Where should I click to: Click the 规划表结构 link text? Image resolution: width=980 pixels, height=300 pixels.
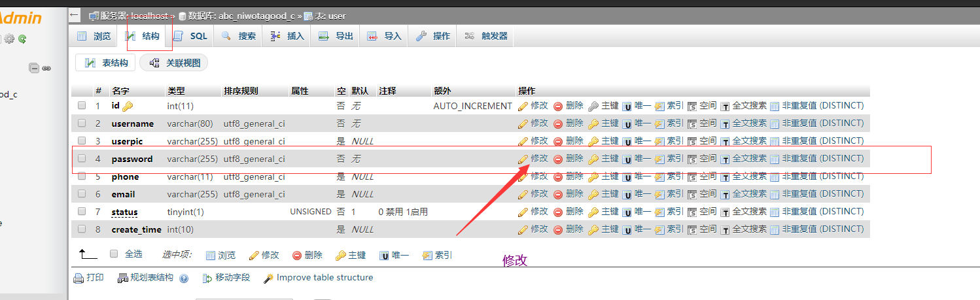[152, 278]
